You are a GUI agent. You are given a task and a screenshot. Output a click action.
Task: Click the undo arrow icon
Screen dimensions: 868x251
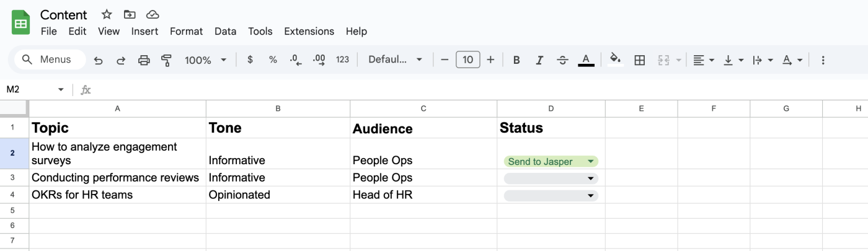tap(99, 60)
